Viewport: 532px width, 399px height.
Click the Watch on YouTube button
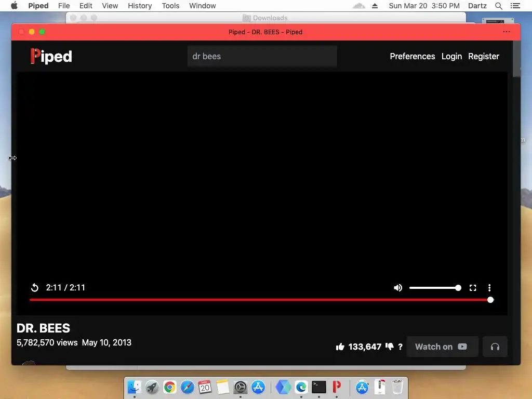coord(443,347)
